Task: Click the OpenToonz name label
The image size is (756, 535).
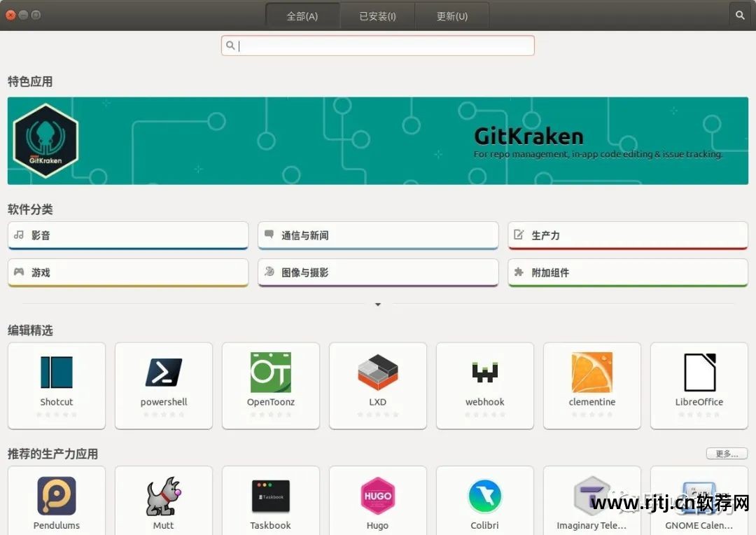Action: click(270, 402)
